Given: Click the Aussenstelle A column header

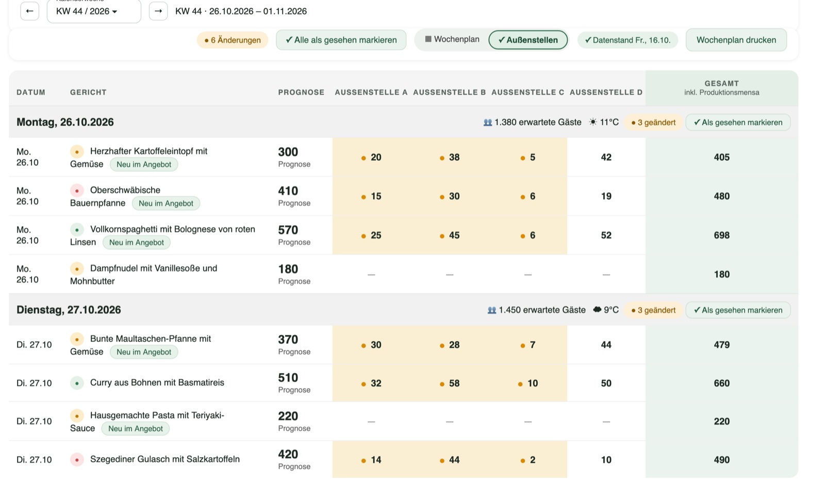Looking at the screenshot, I should point(371,92).
